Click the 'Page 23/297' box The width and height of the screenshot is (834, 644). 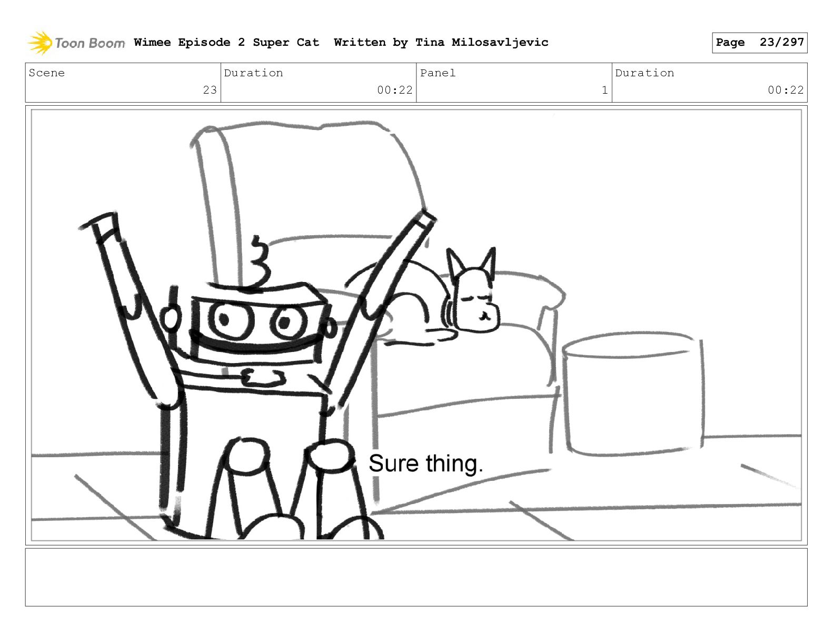click(759, 43)
